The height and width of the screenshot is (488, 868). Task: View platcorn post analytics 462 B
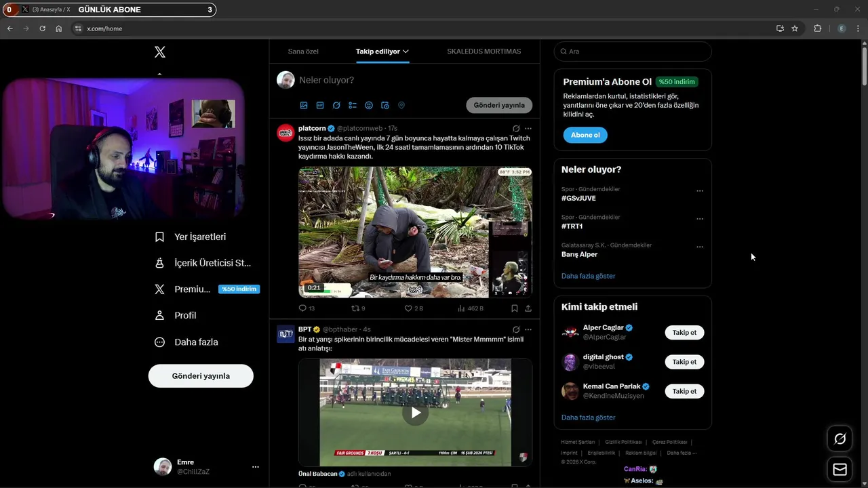pyautogui.click(x=471, y=308)
